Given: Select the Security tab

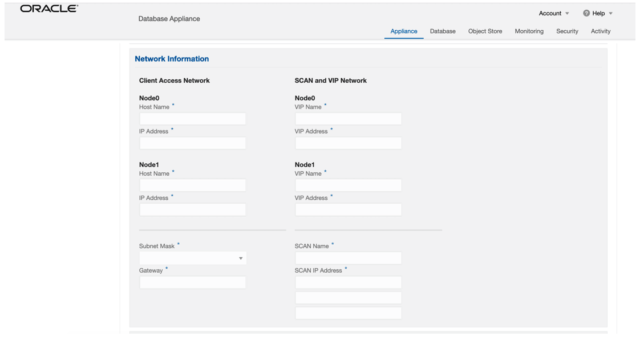Looking at the screenshot, I should (x=567, y=31).
